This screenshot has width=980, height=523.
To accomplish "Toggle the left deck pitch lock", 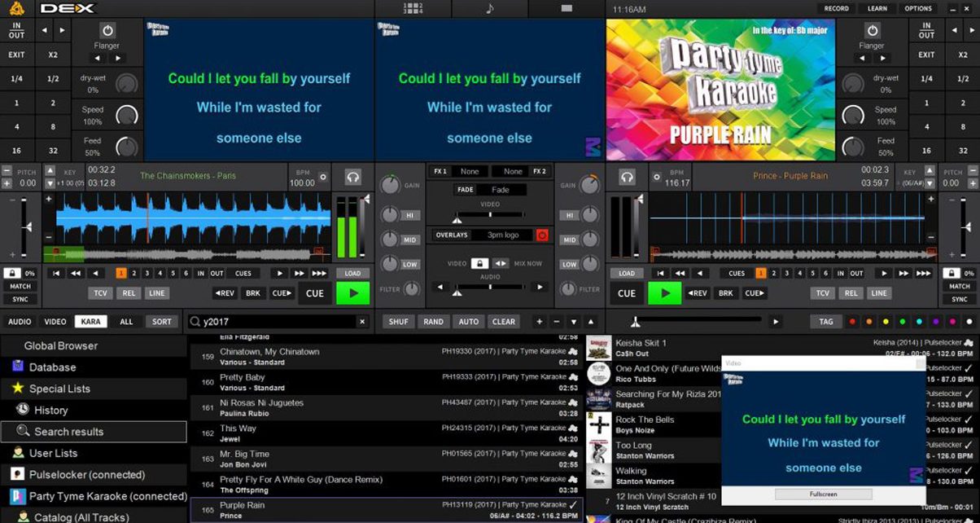I will (x=12, y=274).
